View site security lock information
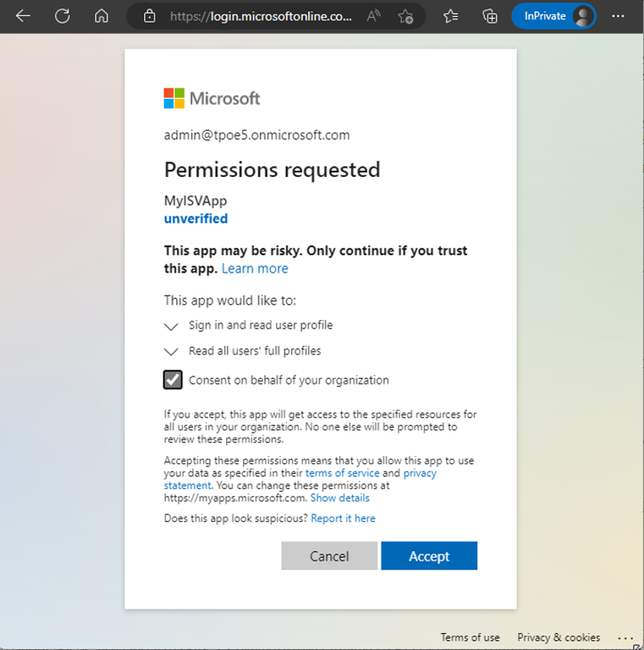 (148, 16)
